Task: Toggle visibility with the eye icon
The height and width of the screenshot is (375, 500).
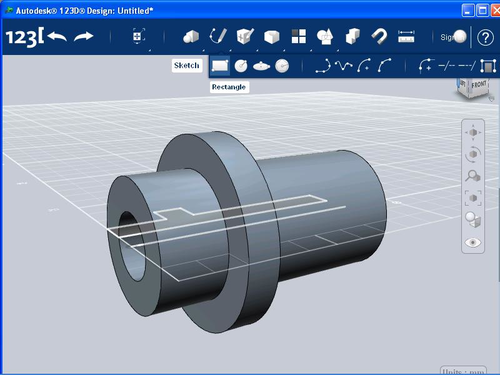Action: (x=473, y=242)
